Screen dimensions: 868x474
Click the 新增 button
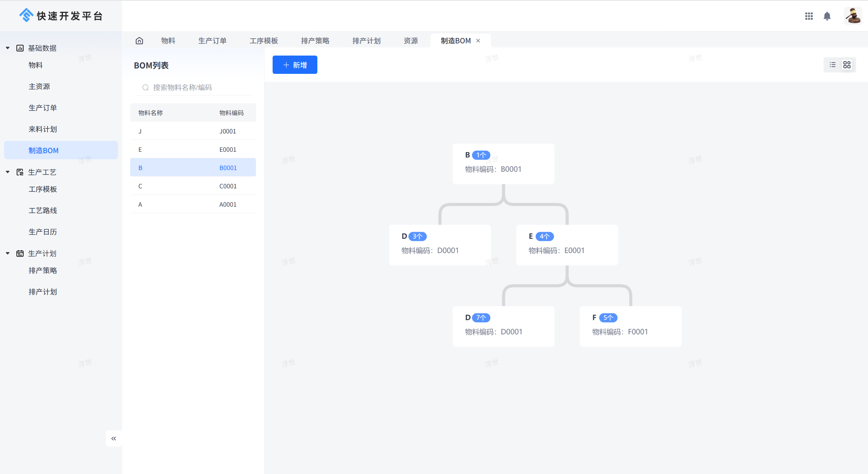point(295,65)
